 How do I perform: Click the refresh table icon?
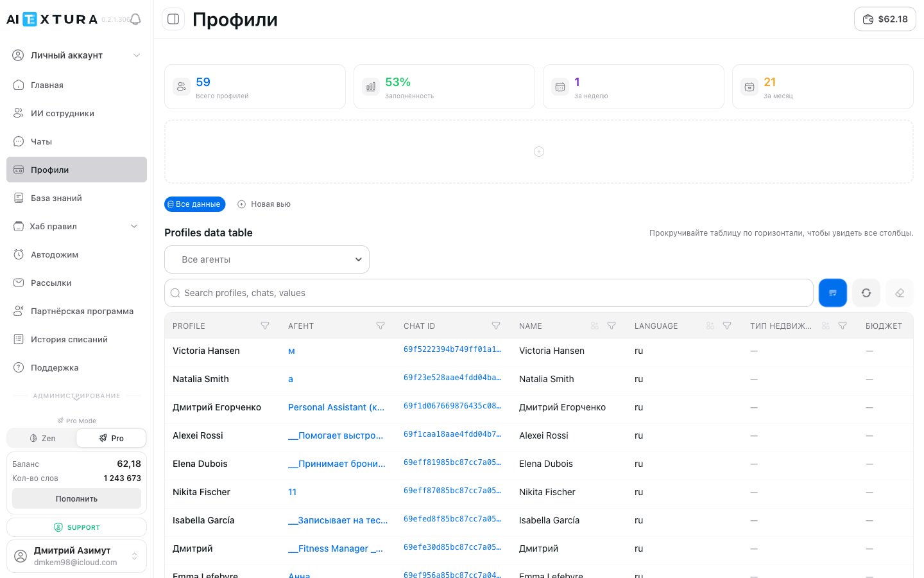tap(866, 293)
